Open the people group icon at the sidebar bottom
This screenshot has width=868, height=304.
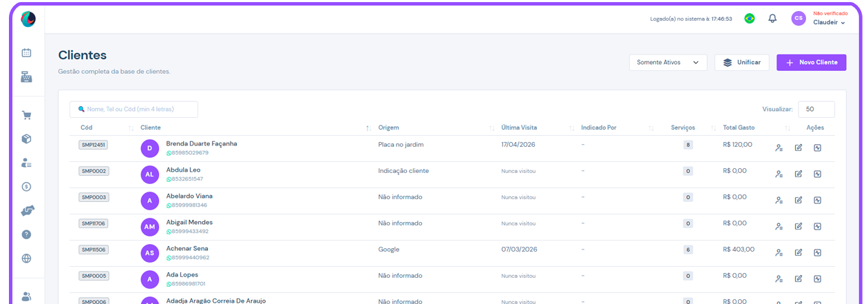(x=27, y=296)
